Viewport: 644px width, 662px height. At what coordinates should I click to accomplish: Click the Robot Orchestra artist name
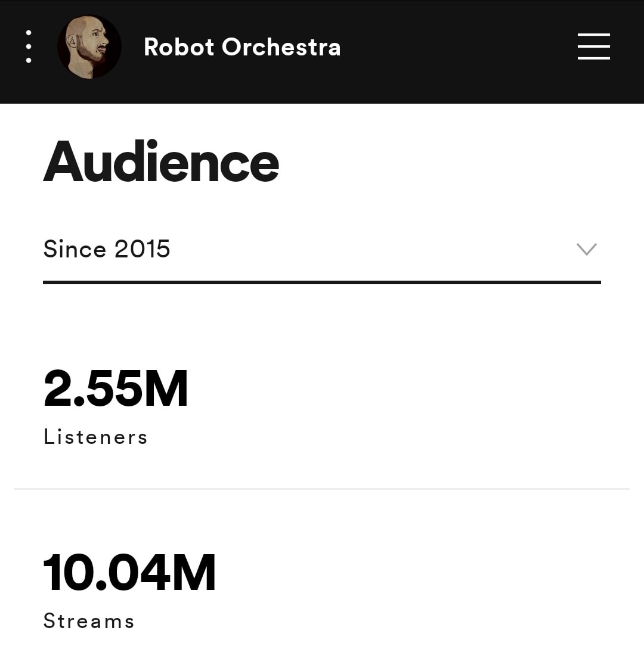(242, 47)
